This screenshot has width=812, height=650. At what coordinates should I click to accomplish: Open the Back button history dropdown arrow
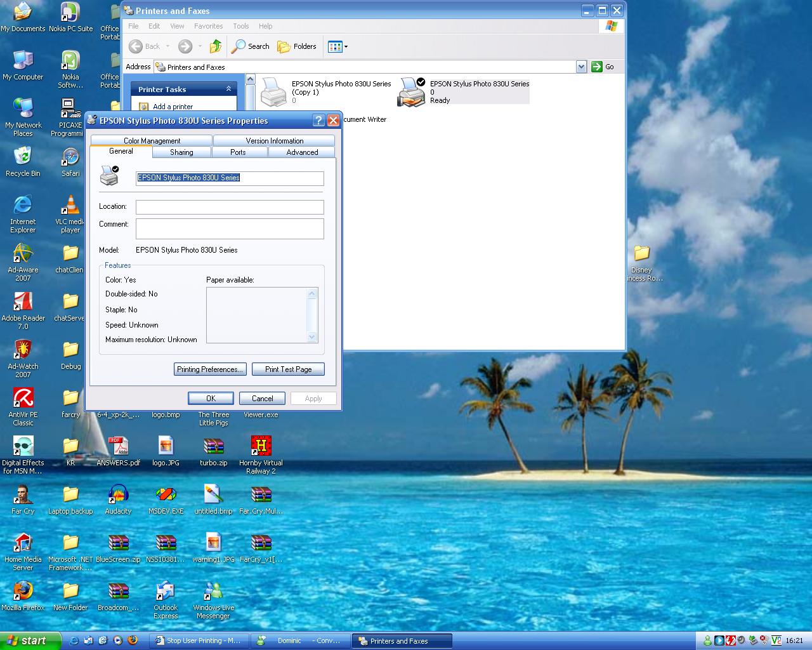click(x=167, y=46)
